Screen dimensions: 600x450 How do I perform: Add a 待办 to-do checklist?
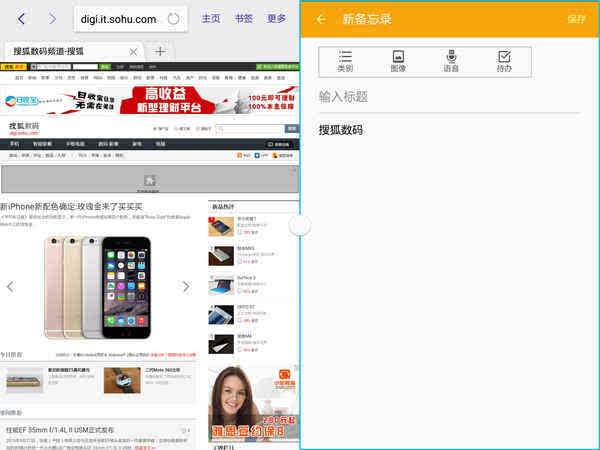coord(504,62)
